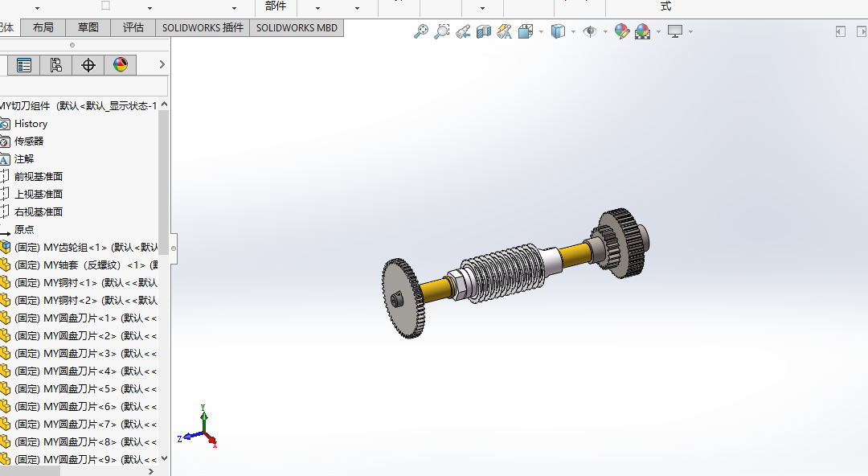Click the Edit Appearance icon
This screenshot has height=476, width=868.
click(x=621, y=31)
